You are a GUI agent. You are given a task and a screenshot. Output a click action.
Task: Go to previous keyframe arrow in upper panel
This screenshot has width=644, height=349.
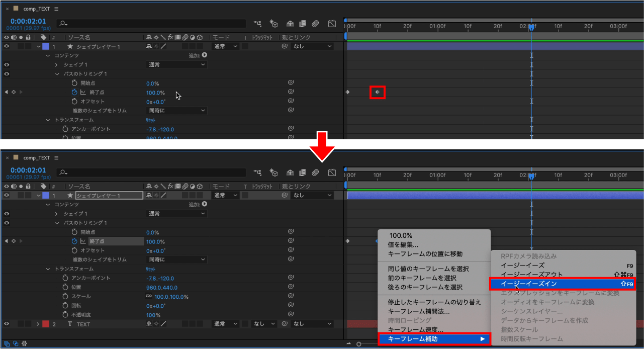[7, 93]
